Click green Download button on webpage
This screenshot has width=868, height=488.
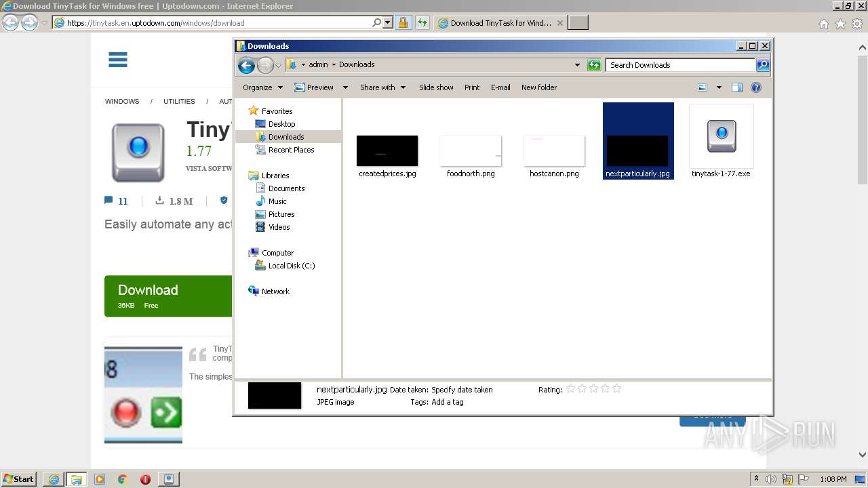pyautogui.click(x=168, y=296)
